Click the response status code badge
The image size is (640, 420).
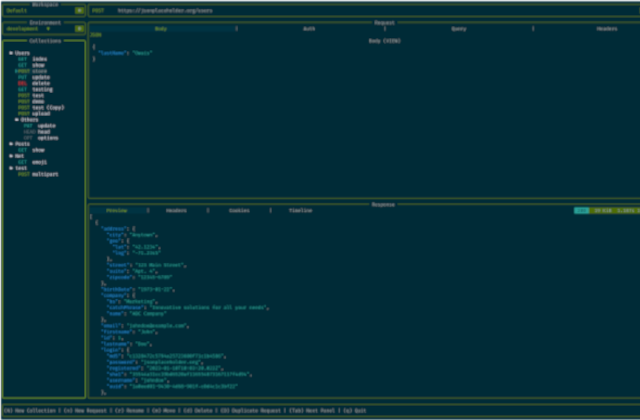click(581, 211)
